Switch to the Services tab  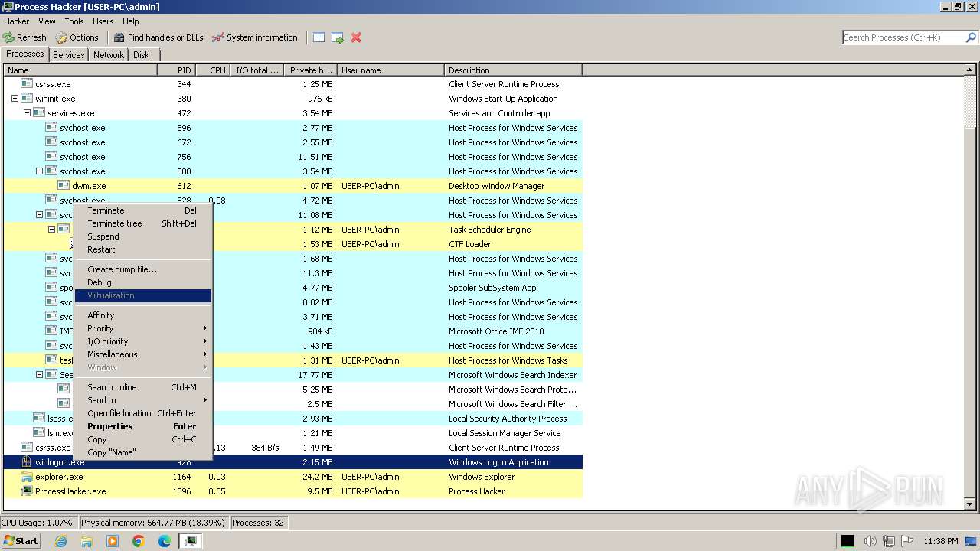click(x=69, y=55)
